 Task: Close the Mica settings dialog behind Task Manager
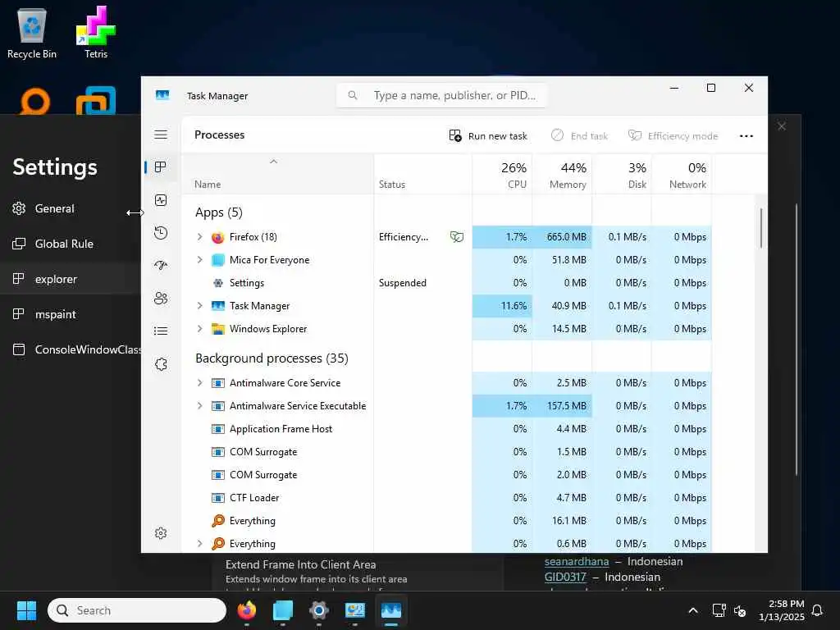(x=782, y=126)
